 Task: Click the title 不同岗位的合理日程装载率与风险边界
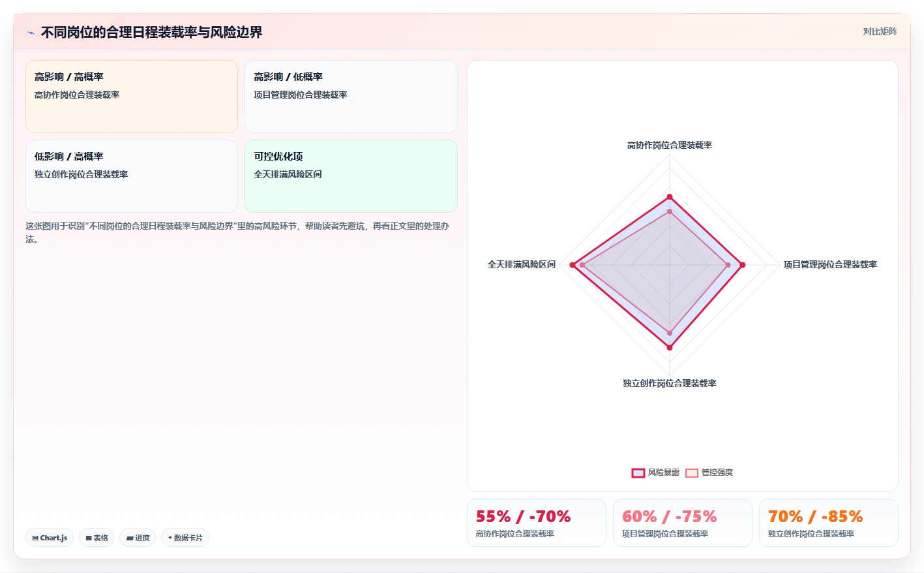(151, 32)
